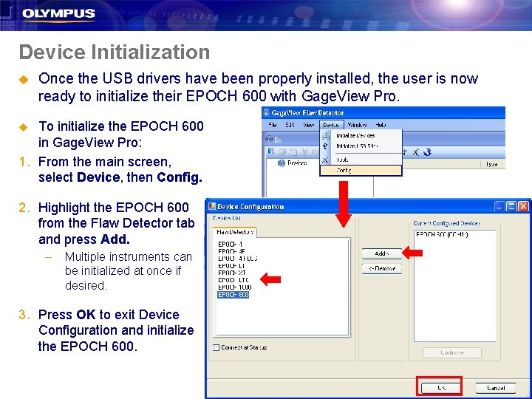
Task: Click the Device Configuration title bar icon
Action: coord(212,206)
